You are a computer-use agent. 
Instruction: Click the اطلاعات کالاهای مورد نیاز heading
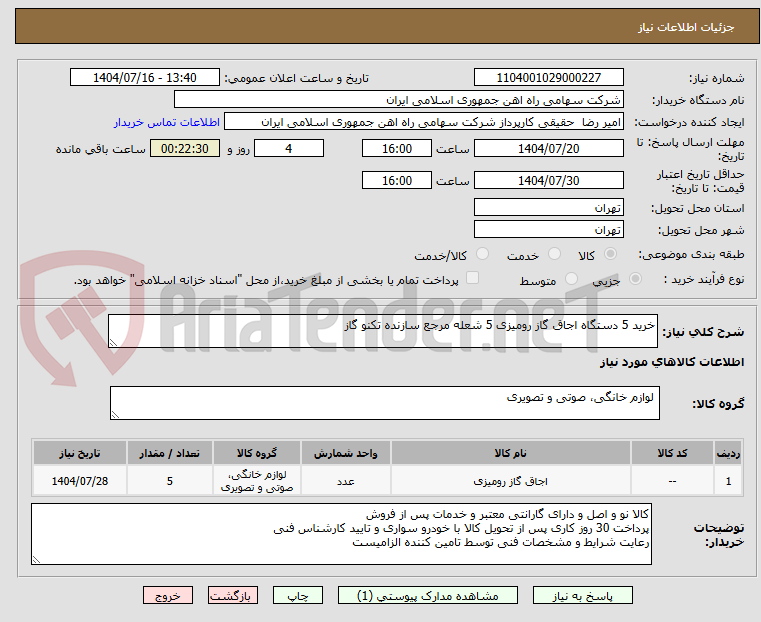[672, 362]
